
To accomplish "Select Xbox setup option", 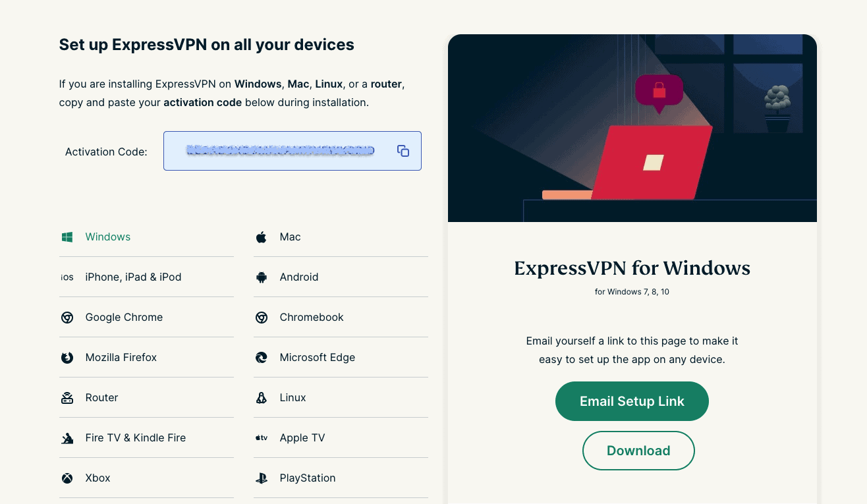I will pyautogui.click(x=146, y=478).
